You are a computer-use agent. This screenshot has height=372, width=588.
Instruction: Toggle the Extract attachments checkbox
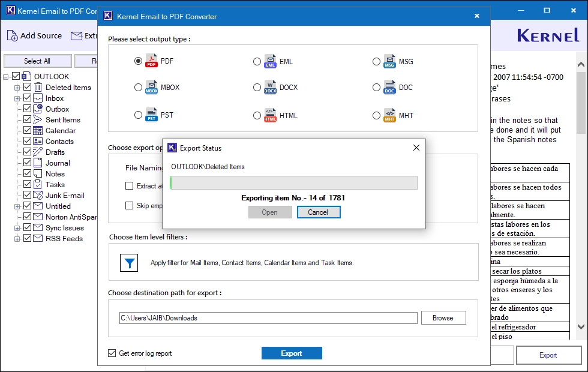[x=130, y=185]
